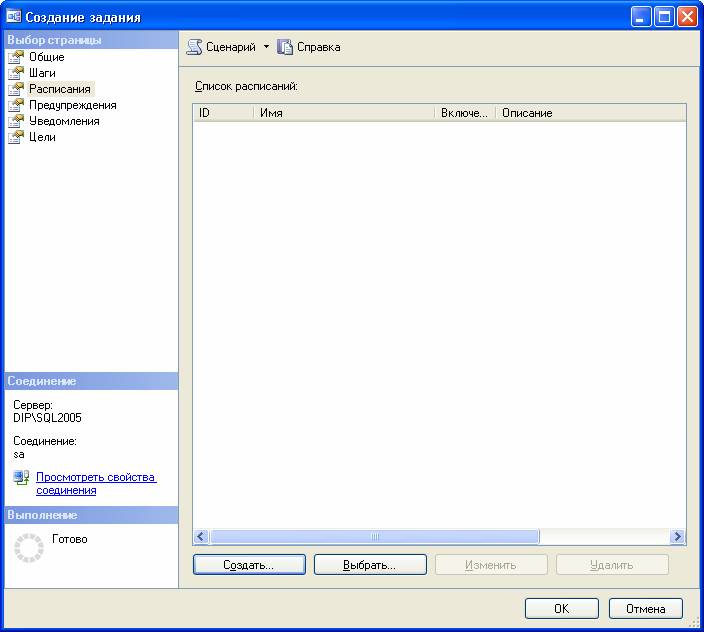Click the Общие page icon

(15, 57)
